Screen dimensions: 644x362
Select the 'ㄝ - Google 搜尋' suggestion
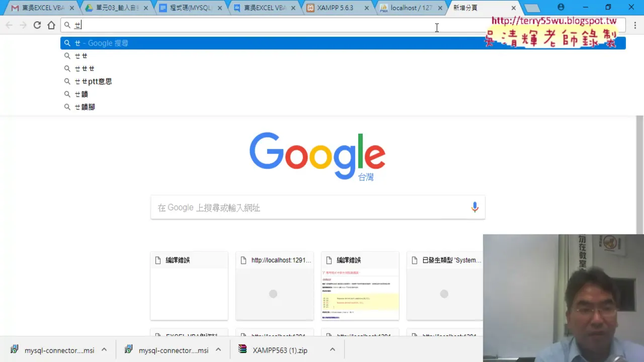coord(343,43)
